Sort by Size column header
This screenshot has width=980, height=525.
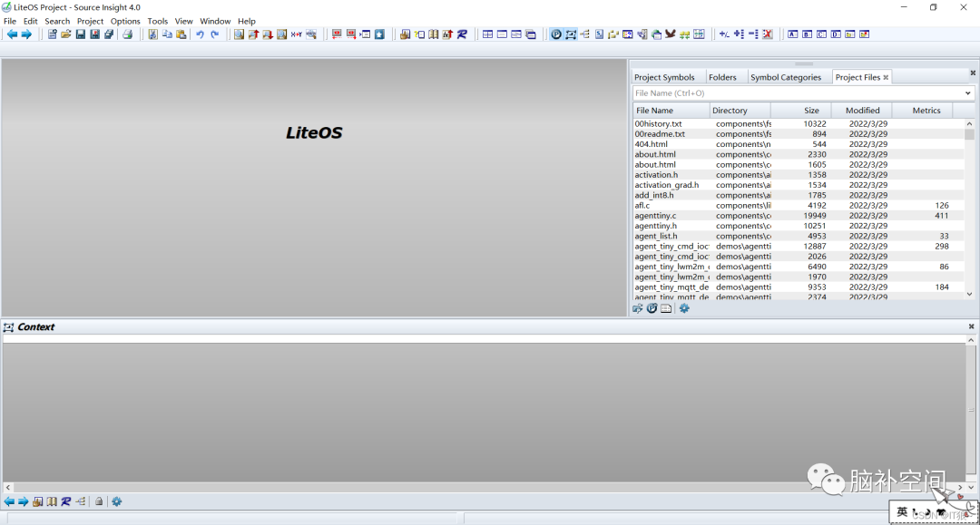click(801, 111)
